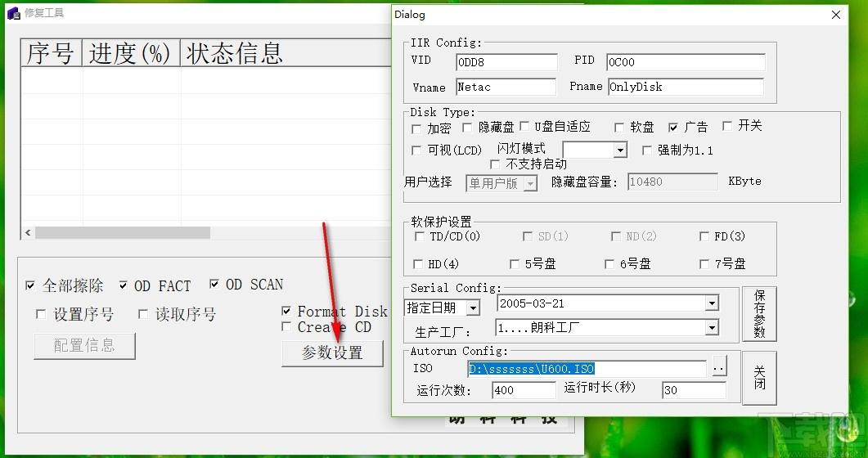Toggle the Format Disk checkbox
Image resolution: width=868 pixels, height=458 pixels.
tap(286, 312)
